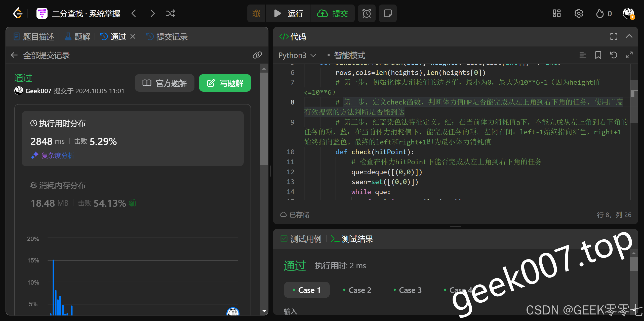Screen dimensions: 644x321
Task: Open the notes sticky icon
Action: [x=388, y=13]
